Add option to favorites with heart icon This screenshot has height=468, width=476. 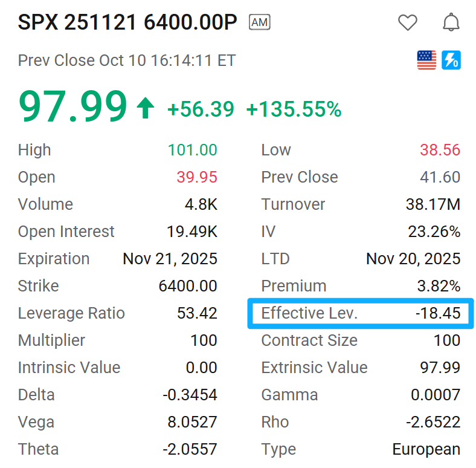click(x=408, y=23)
